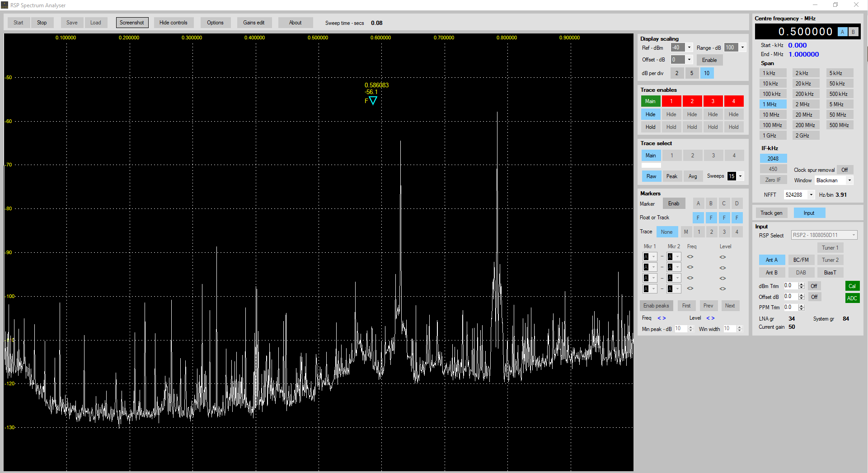
Task: Click the Screenshot button
Action: pos(132,23)
